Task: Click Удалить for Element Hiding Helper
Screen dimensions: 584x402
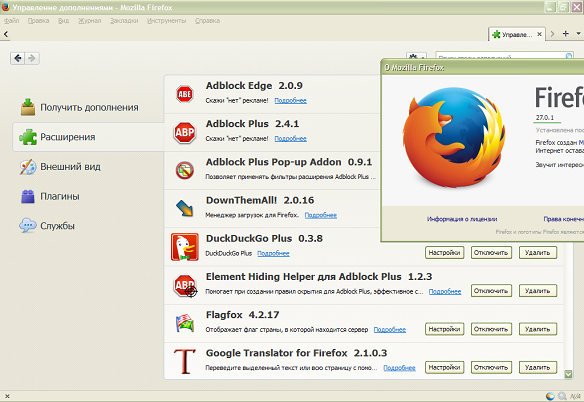Action: (x=537, y=291)
